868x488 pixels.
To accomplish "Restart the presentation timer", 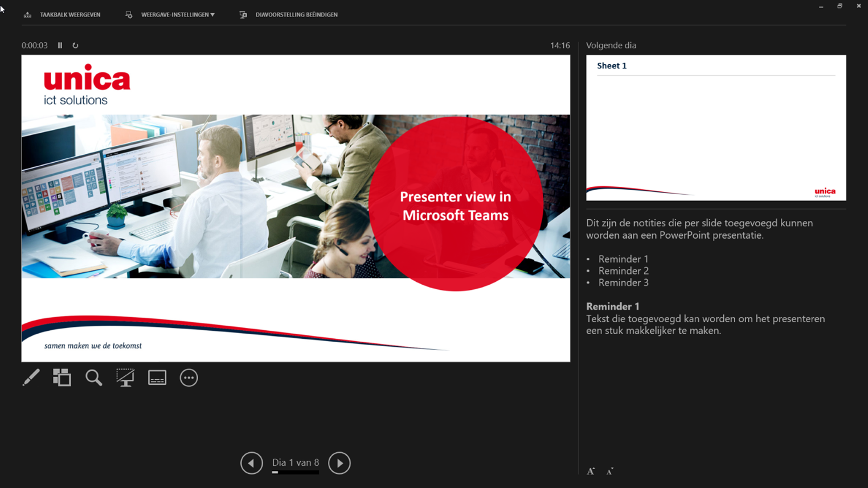I will tap(75, 46).
